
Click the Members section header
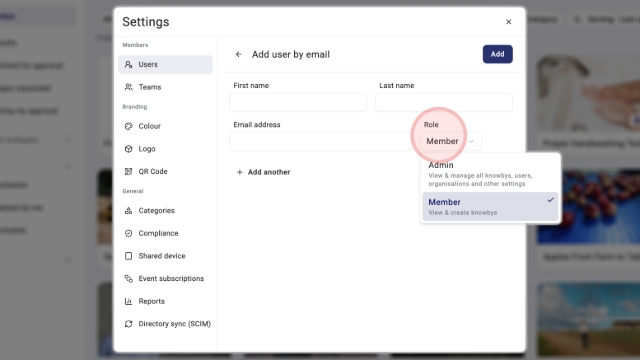(x=135, y=45)
